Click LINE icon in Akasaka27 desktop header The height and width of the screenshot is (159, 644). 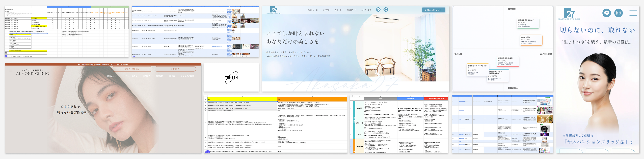378,10
